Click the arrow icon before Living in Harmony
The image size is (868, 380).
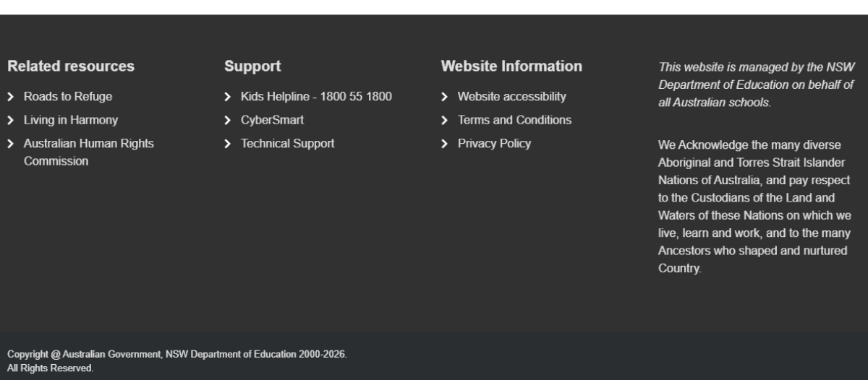tap(11, 121)
